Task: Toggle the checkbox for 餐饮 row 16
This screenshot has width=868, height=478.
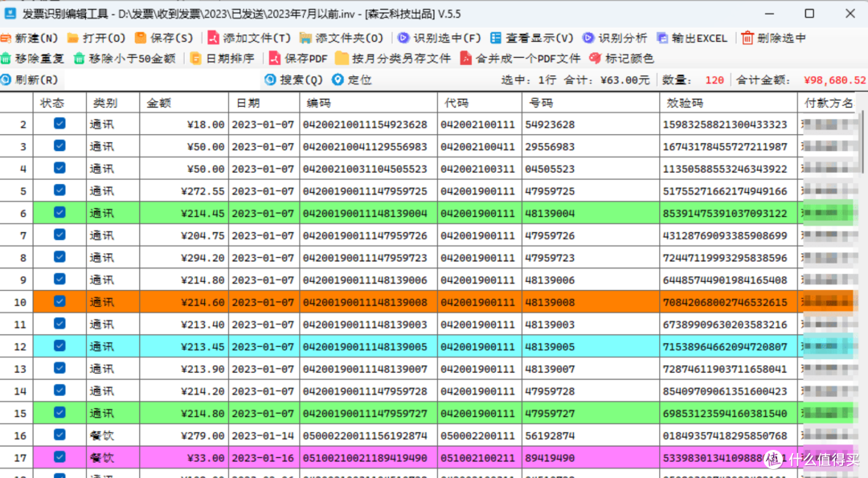Action: coord(59,435)
